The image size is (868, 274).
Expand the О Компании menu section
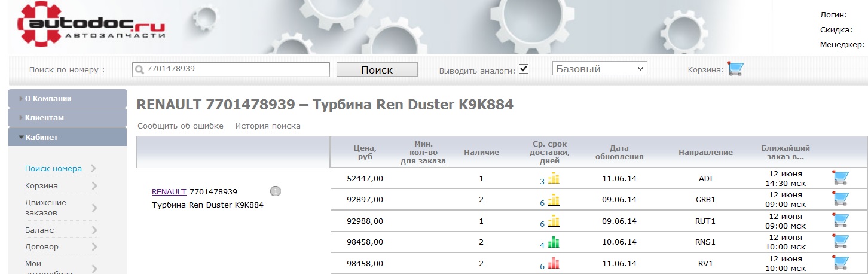click(x=68, y=98)
